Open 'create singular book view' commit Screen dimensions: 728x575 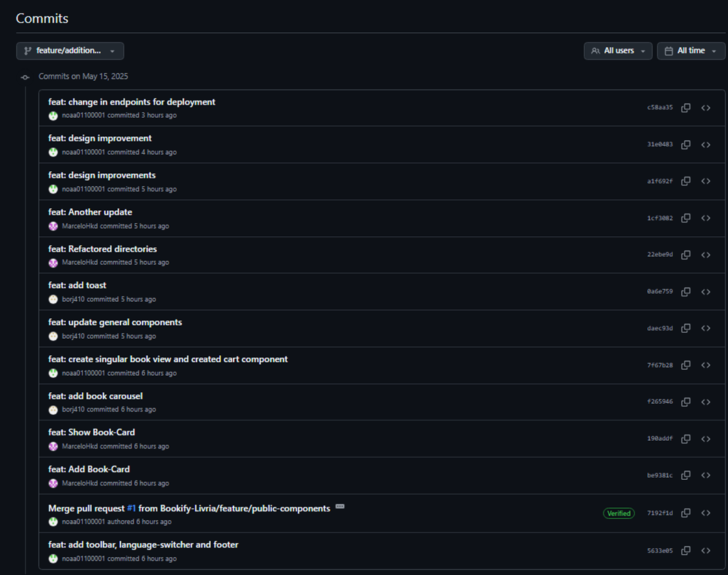[x=168, y=359]
